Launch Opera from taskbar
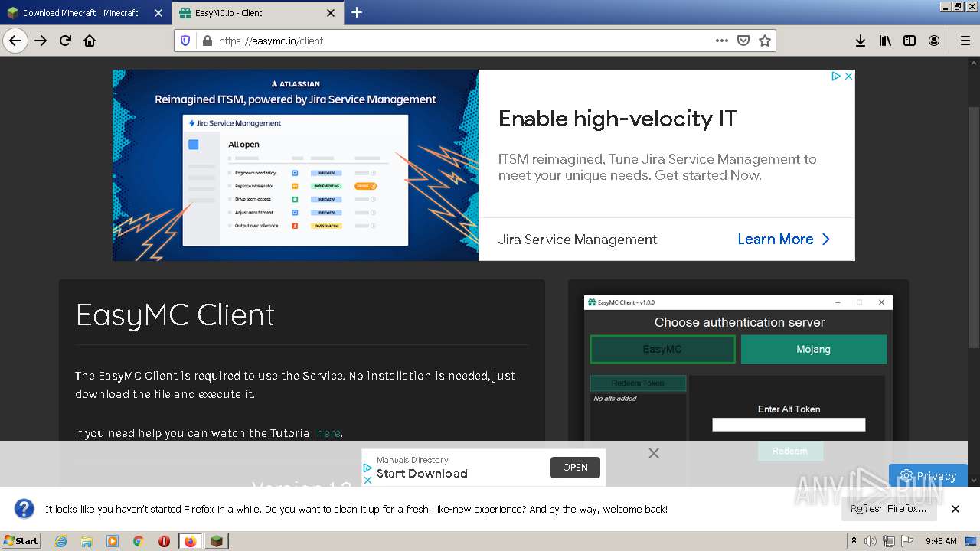This screenshot has height=551, width=980. pyautogui.click(x=164, y=541)
